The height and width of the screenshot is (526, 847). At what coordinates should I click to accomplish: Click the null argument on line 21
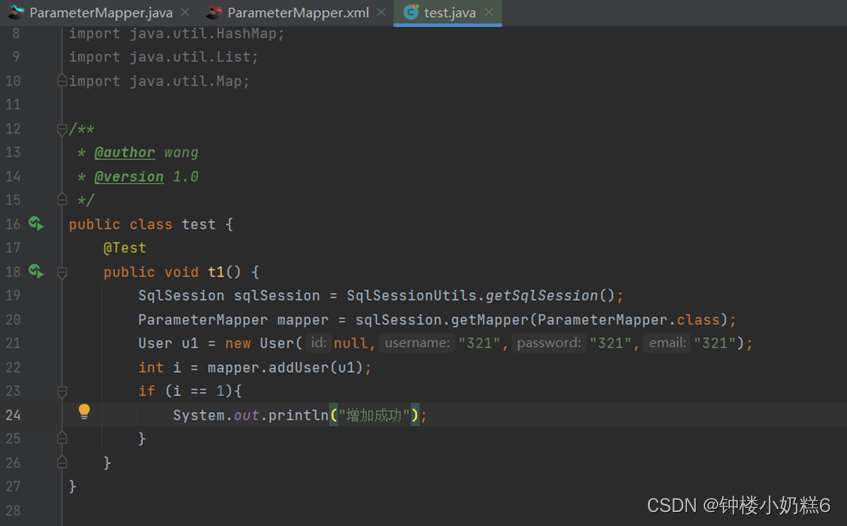point(351,343)
